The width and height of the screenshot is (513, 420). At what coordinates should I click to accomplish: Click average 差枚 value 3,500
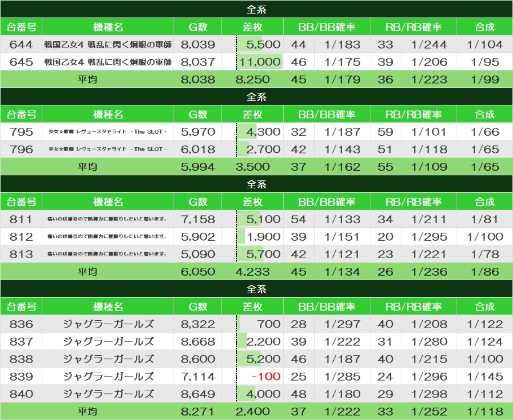[x=253, y=167]
